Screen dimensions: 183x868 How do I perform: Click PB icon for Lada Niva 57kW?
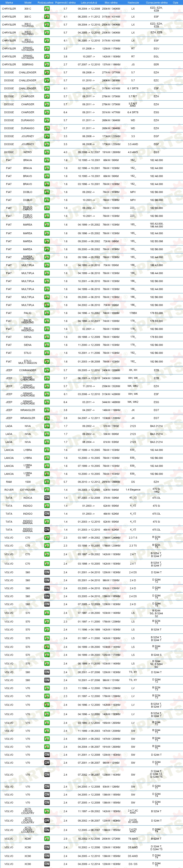point(47,426)
